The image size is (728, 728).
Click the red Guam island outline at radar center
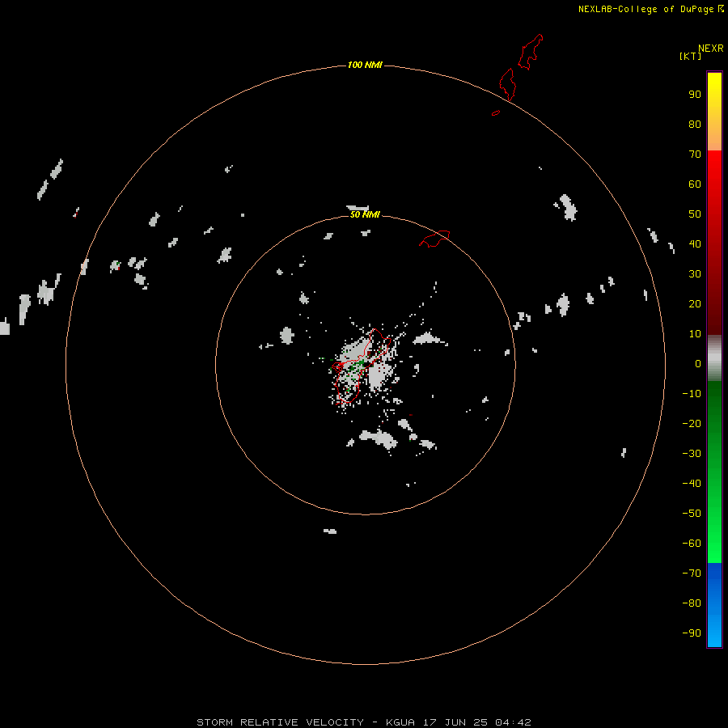[362, 366]
